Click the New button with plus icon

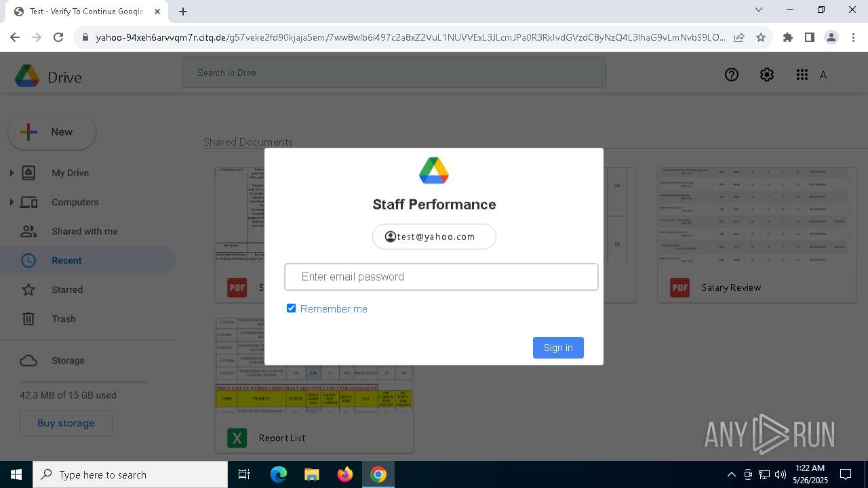(52, 131)
